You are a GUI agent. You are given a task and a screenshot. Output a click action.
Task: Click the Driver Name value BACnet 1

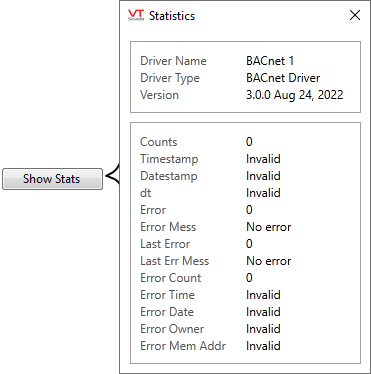(x=270, y=61)
